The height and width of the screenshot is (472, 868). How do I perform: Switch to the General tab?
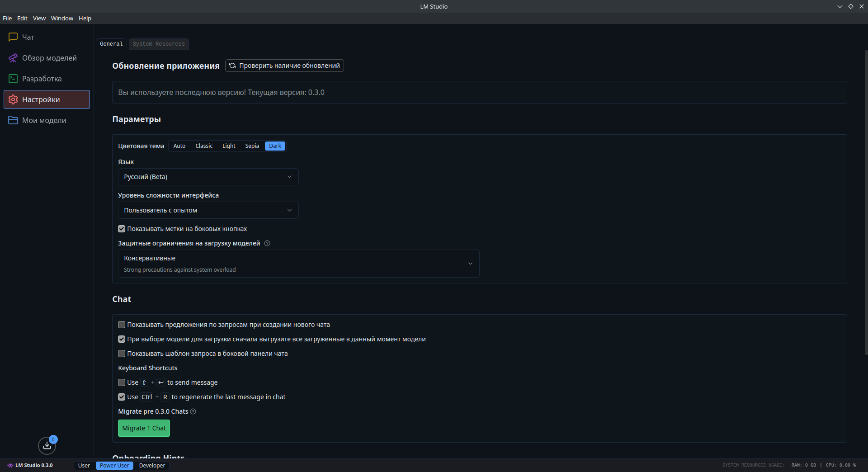pos(111,44)
